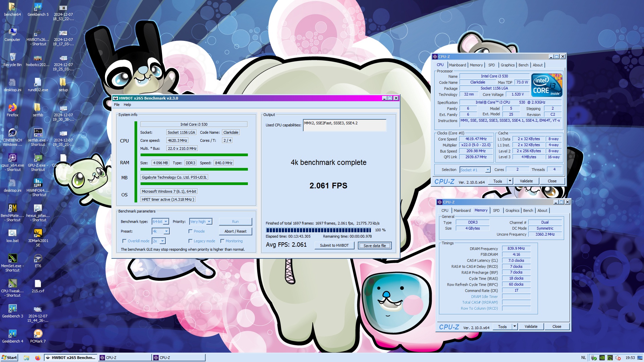Launch the Firefox desktop shortcut
Image resolution: width=644 pixels, height=362 pixels.
click(x=12, y=110)
